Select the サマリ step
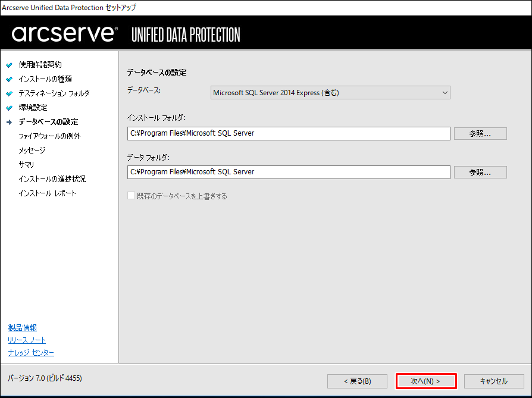This screenshot has width=532, height=398. point(26,164)
